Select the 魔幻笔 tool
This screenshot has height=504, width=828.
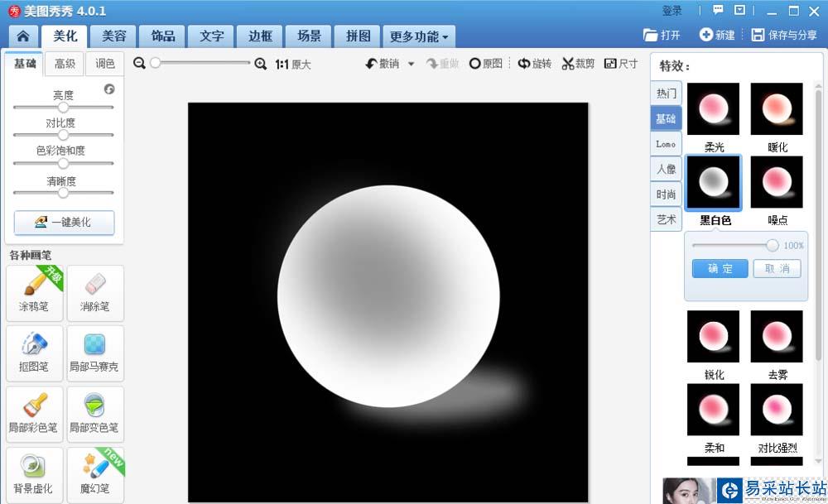click(x=95, y=475)
